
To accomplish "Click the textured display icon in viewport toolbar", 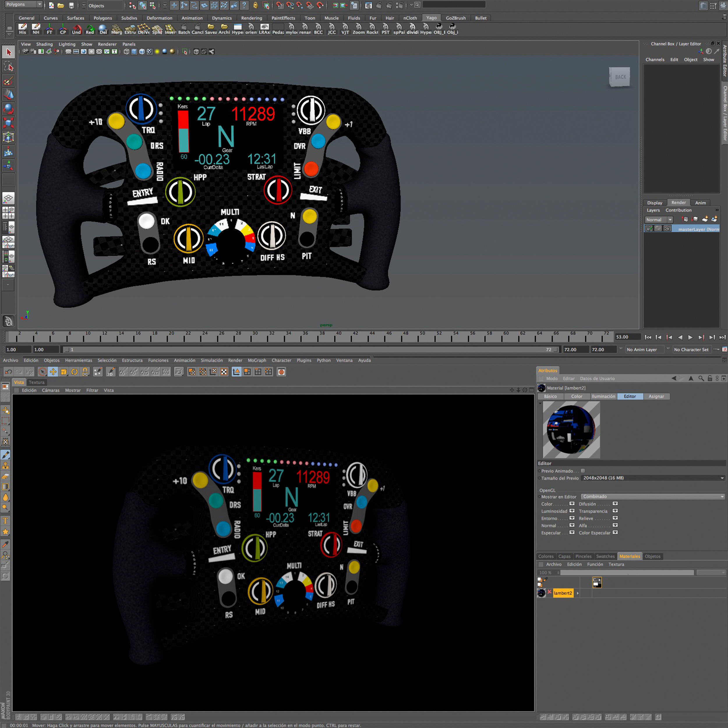I will [x=150, y=52].
